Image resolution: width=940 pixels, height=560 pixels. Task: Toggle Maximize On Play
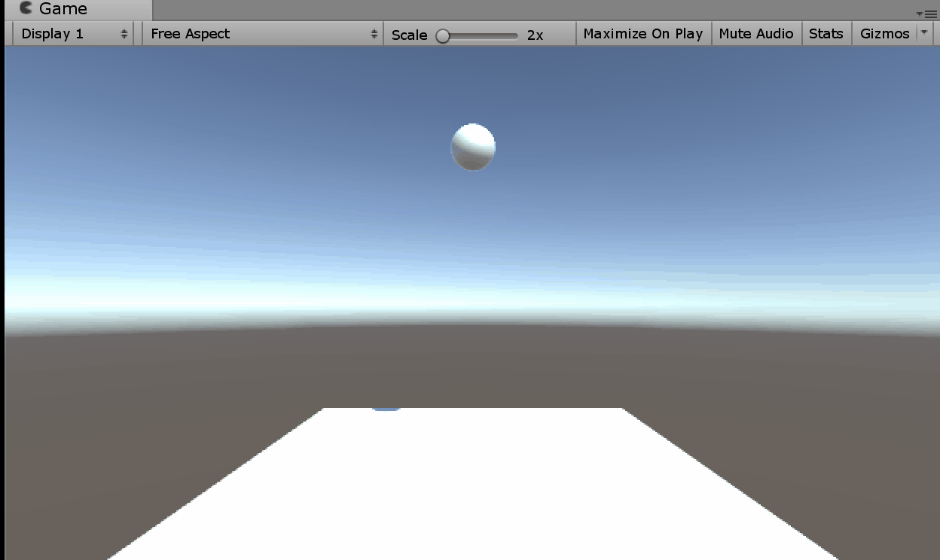tap(642, 34)
